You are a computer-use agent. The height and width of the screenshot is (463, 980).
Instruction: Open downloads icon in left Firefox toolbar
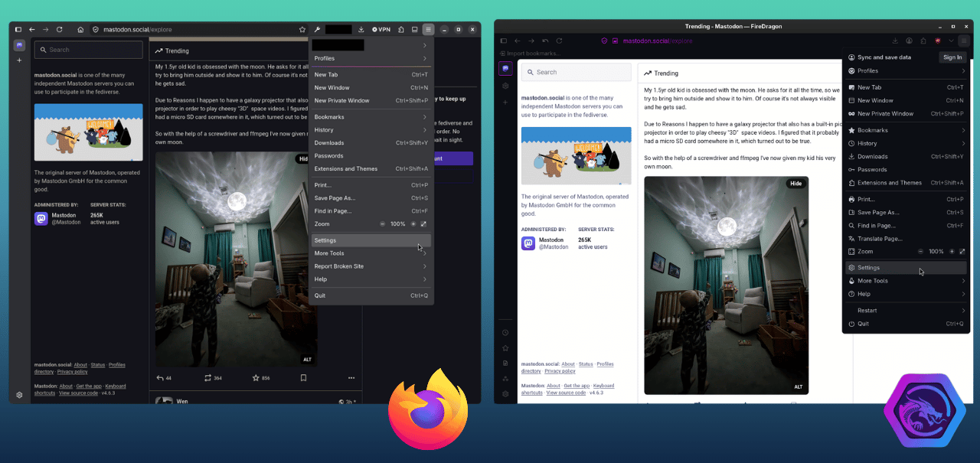click(361, 29)
